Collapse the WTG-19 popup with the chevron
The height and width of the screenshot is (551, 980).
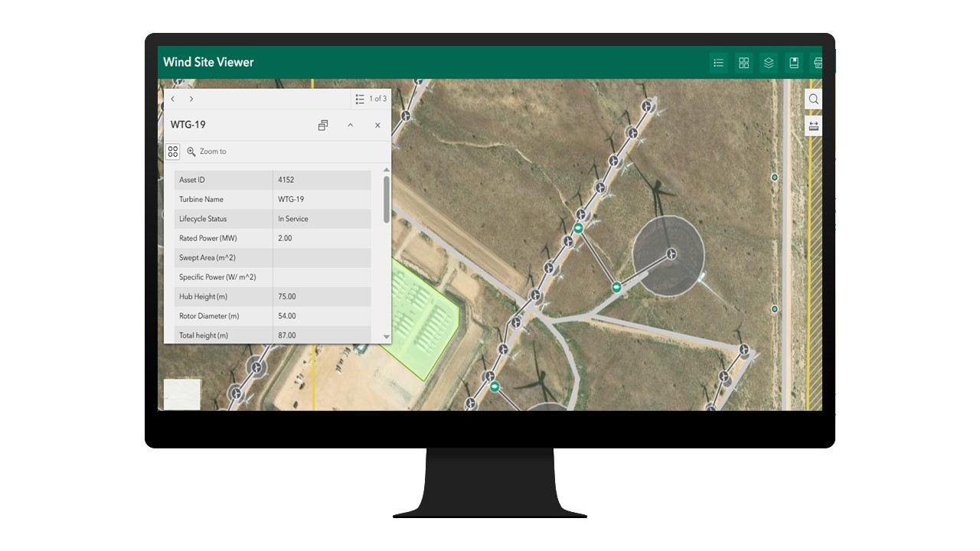point(350,125)
